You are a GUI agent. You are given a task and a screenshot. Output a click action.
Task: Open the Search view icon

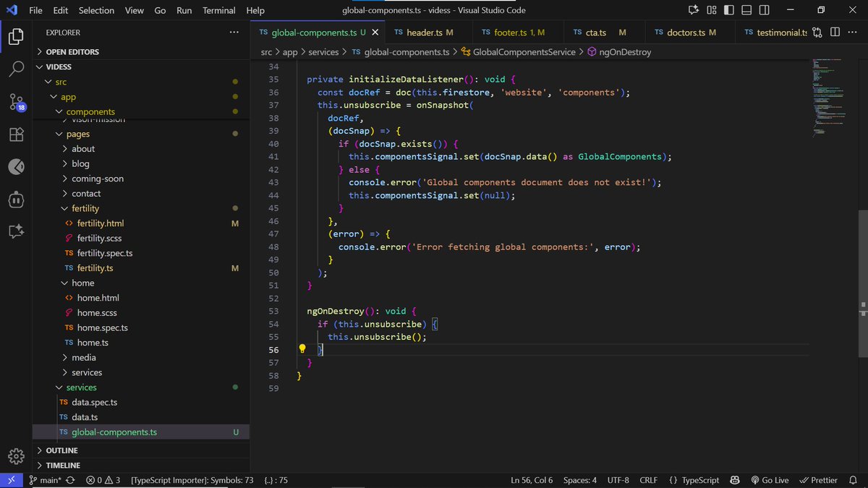(16, 69)
